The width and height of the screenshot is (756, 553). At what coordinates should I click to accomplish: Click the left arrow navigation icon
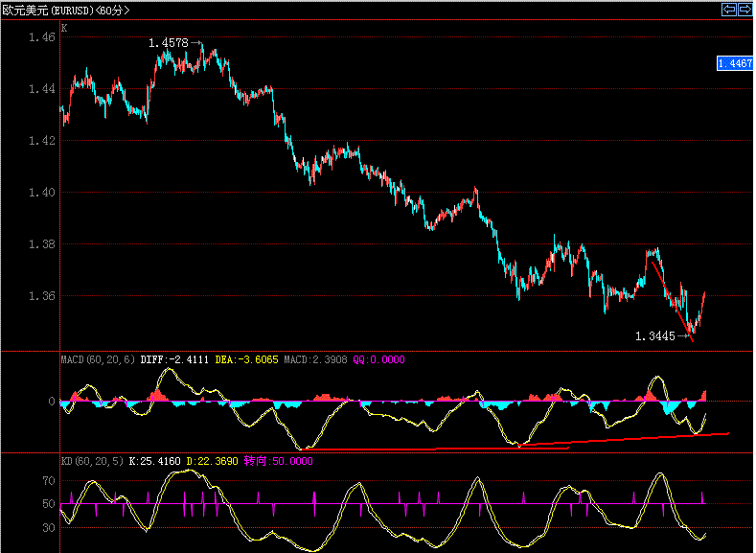tap(729, 10)
